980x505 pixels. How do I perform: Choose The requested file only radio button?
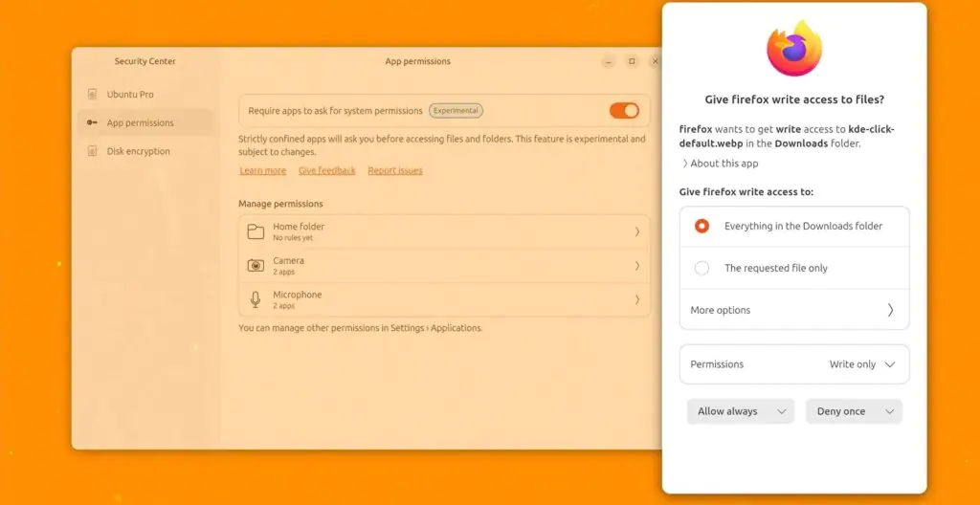coord(702,268)
